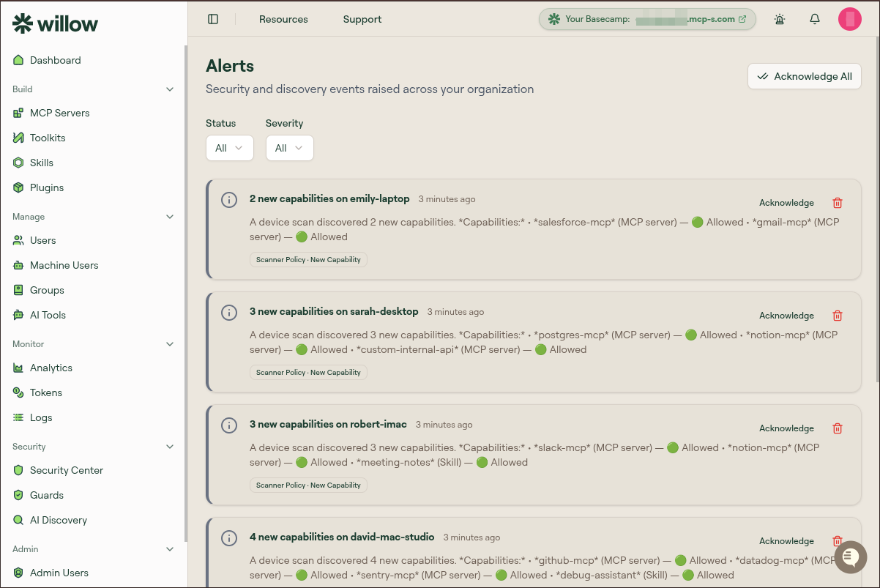Click Scanner Policy tag on emily-laptop alert
The width and height of the screenshot is (880, 588).
tap(308, 259)
